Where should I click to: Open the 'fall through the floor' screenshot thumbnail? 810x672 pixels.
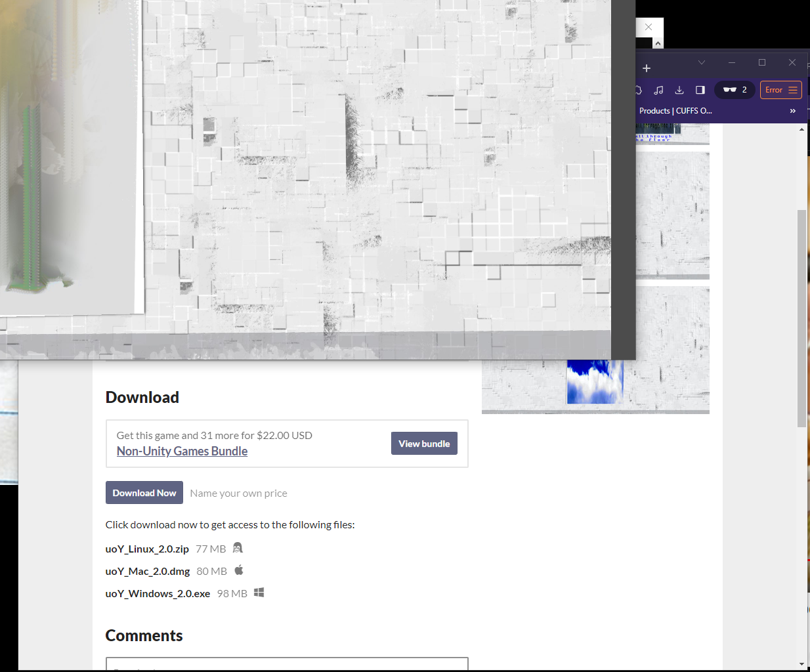coord(673,135)
